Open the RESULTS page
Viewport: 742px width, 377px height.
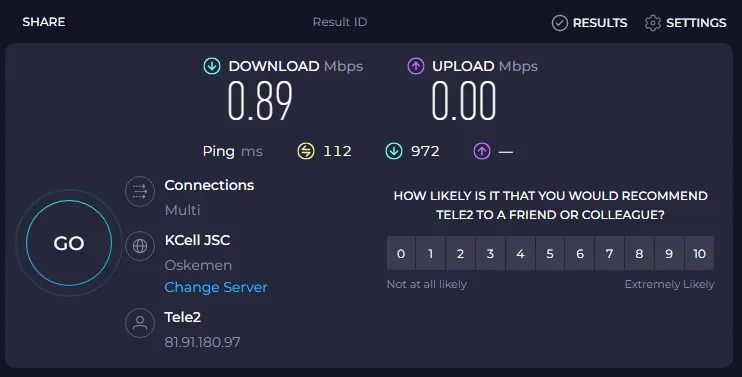(600, 23)
